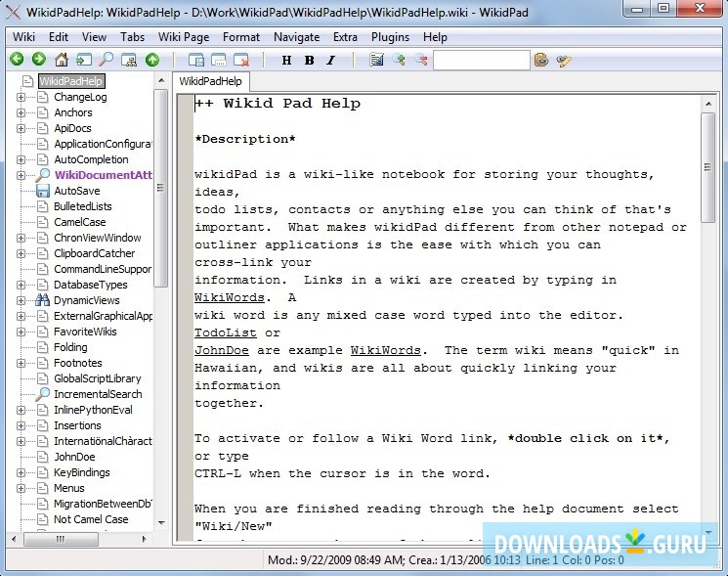The image size is (728, 576).
Task: Expand the ApiDocs tree node
Action: tap(21, 128)
